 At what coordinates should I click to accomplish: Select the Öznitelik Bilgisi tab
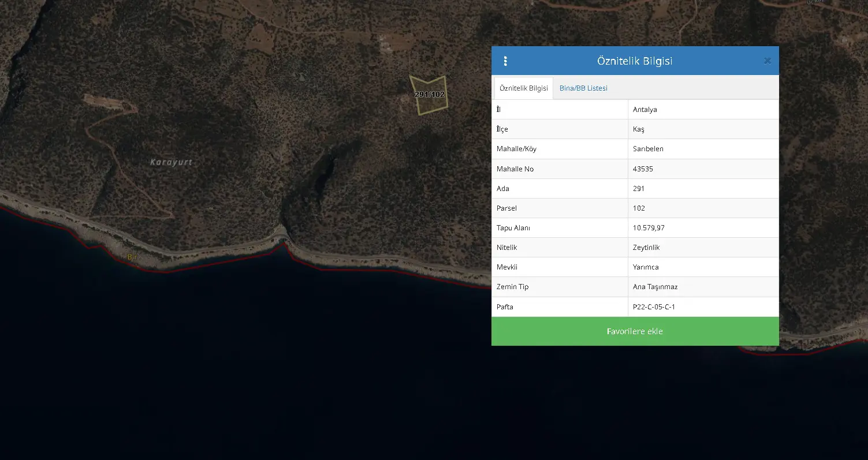(x=524, y=88)
